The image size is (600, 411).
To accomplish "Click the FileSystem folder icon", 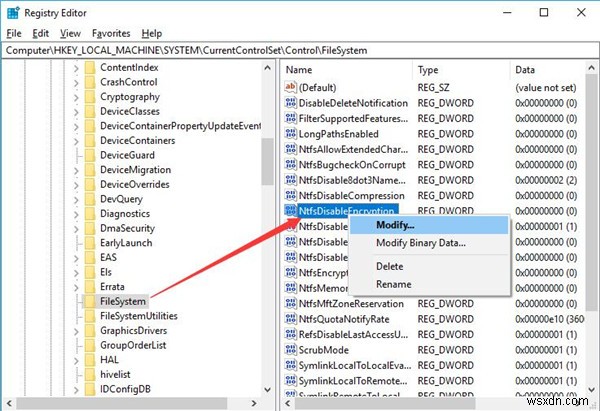I will (x=90, y=302).
